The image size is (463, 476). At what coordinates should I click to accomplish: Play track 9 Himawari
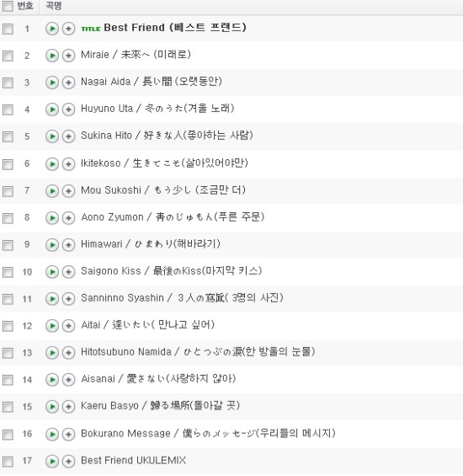[x=52, y=245]
